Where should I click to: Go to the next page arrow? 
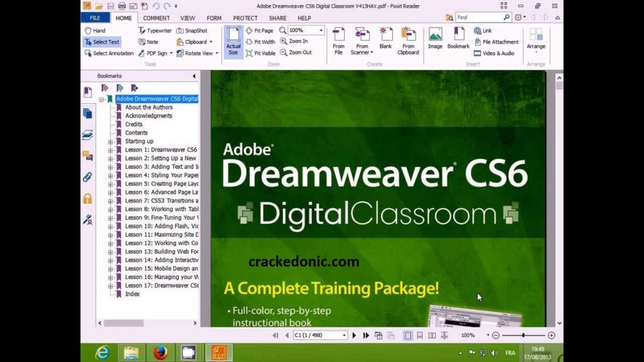(354, 336)
